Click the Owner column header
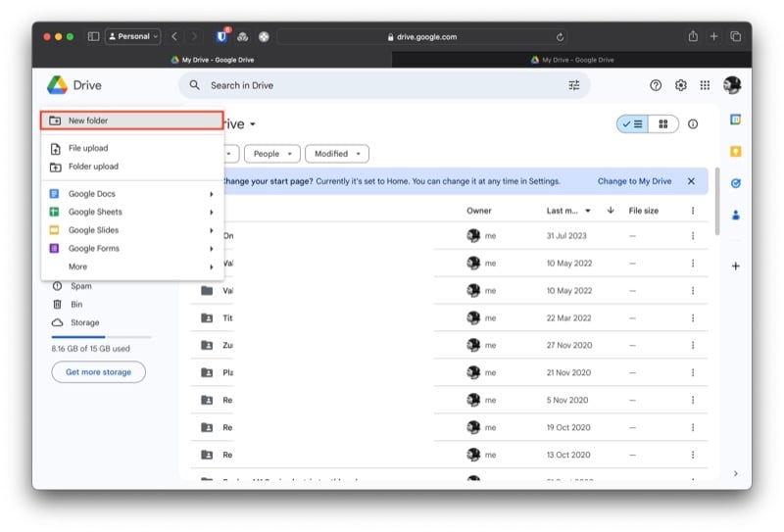Image resolution: width=784 pixels, height=532 pixels. 479,211
